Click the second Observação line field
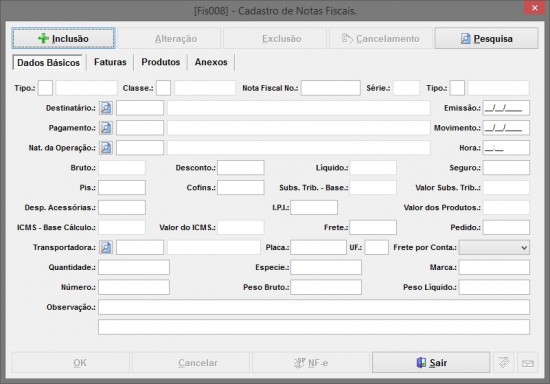The width and height of the screenshot is (550, 384). tap(314, 327)
